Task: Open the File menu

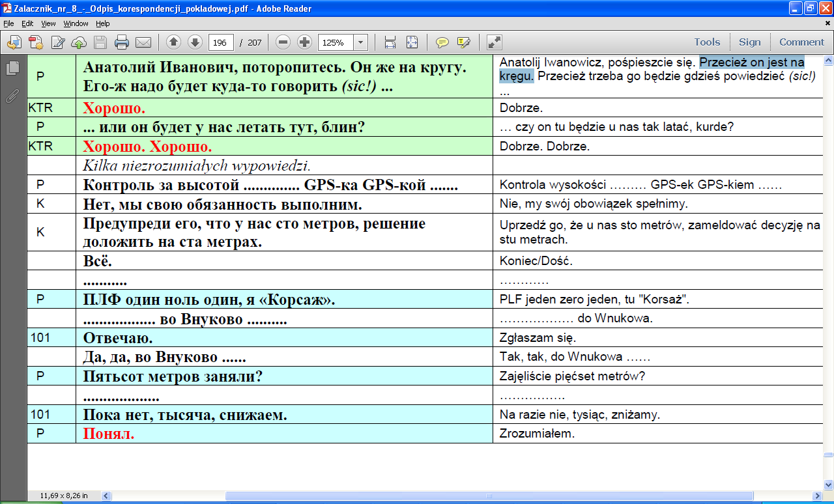Action: [8, 23]
